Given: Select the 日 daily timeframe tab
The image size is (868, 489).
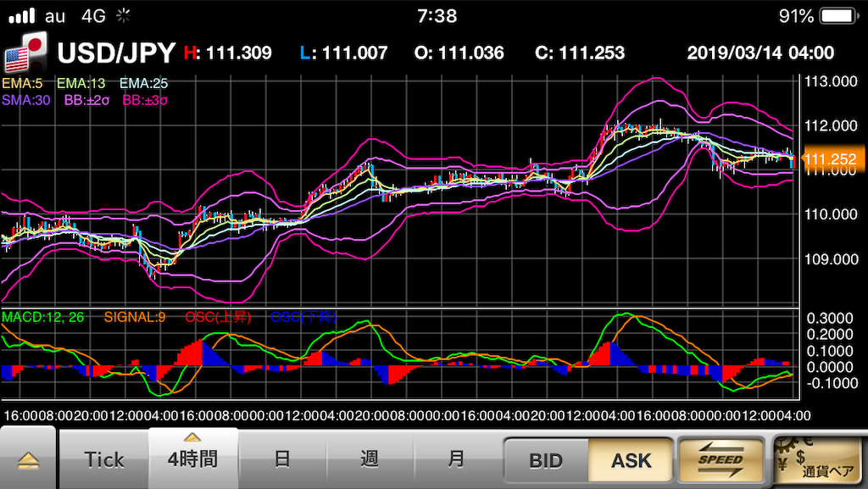Looking at the screenshot, I should coord(281,459).
